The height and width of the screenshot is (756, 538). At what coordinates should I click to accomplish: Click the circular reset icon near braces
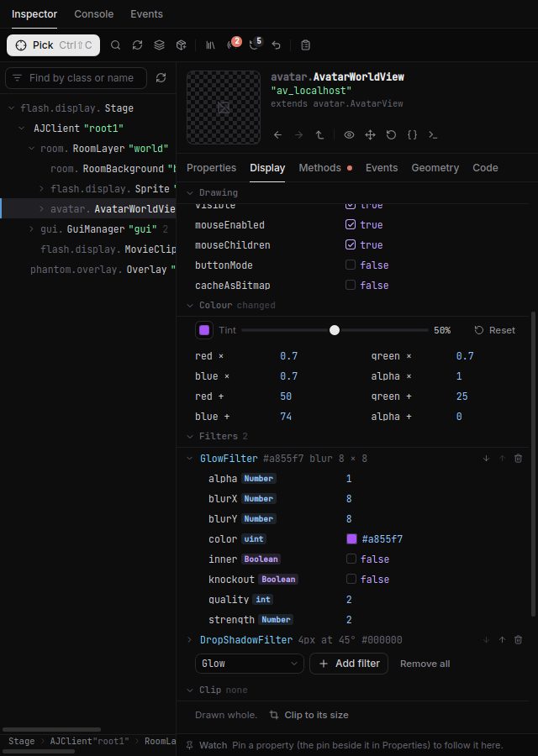(x=392, y=135)
